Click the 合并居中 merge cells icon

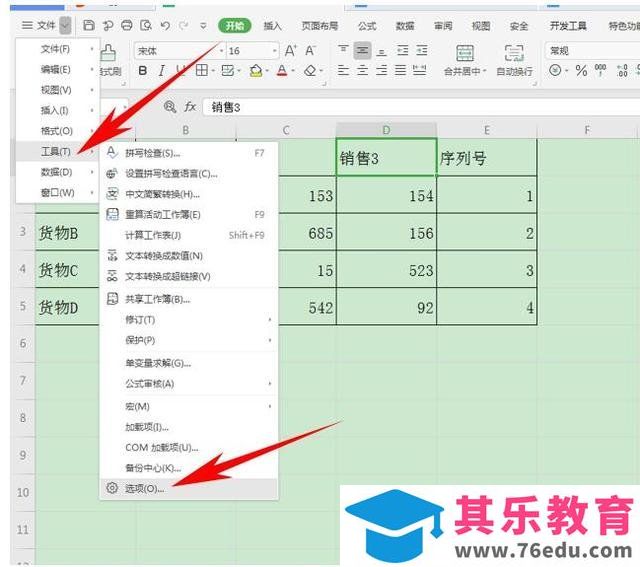click(x=464, y=53)
